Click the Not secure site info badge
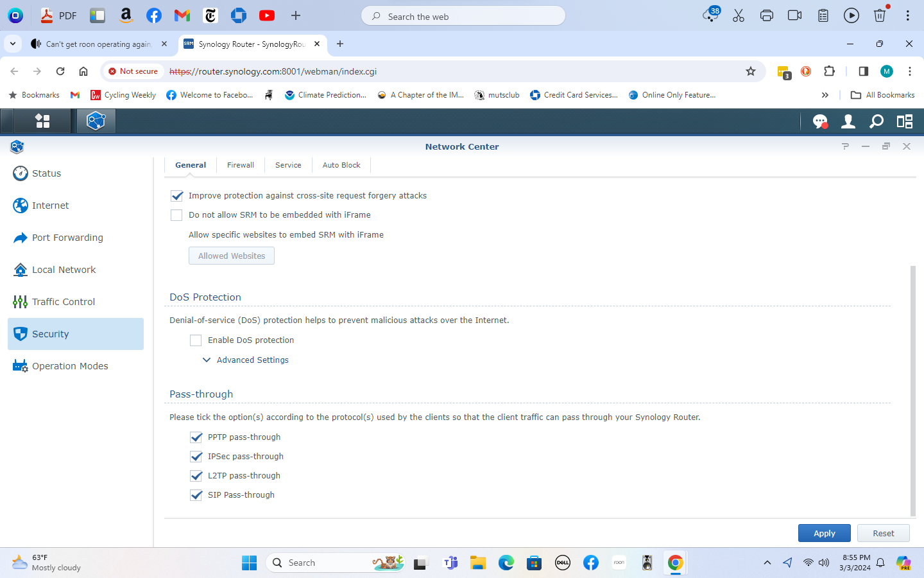Viewport: 924px width, 578px height. [x=133, y=71]
